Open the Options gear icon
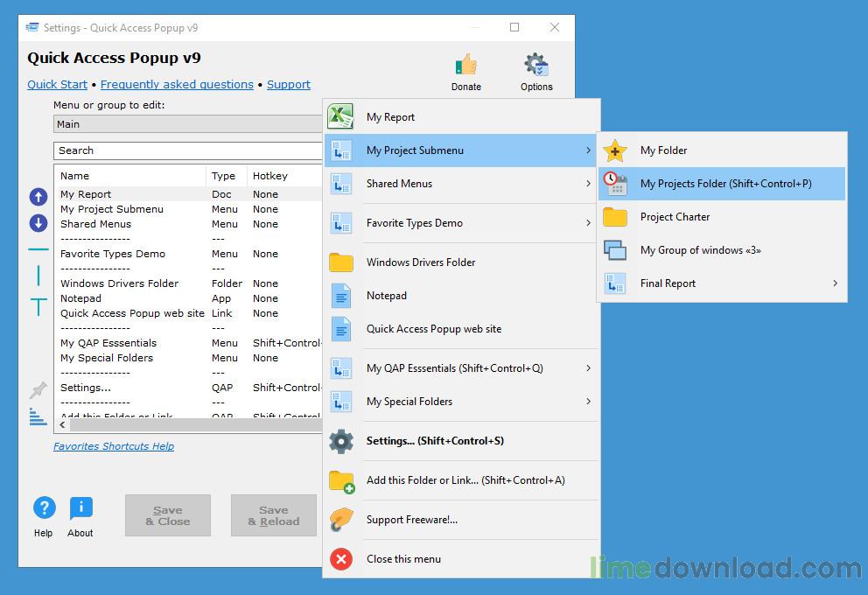 coord(535,66)
